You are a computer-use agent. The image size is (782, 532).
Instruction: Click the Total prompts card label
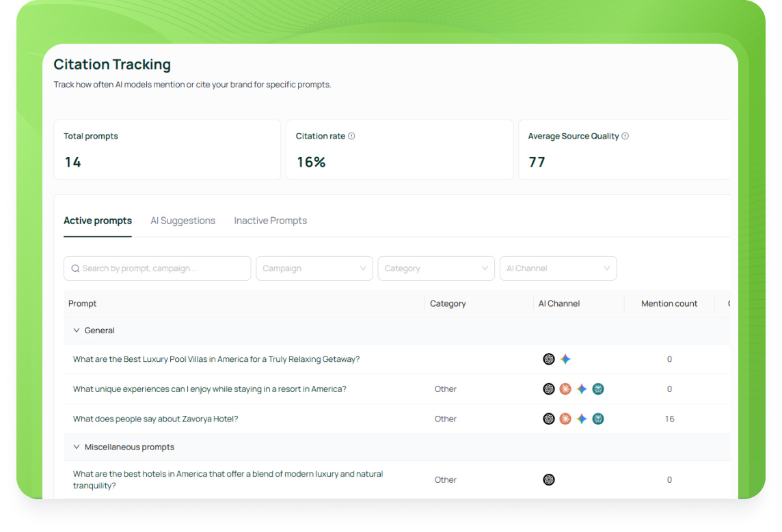pyautogui.click(x=91, y=136)
